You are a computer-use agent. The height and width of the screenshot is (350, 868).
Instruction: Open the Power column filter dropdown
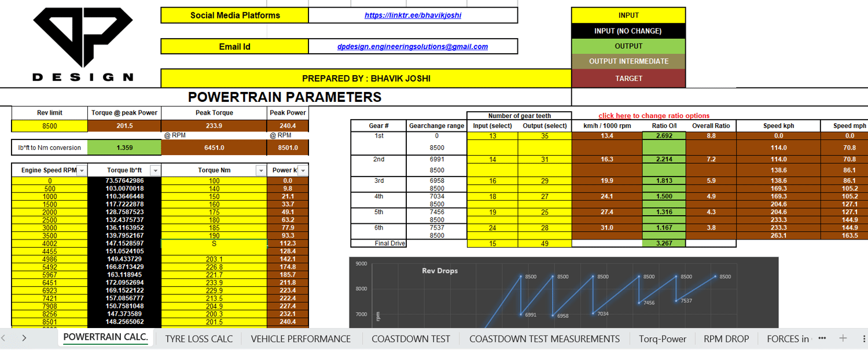(303, 170)
